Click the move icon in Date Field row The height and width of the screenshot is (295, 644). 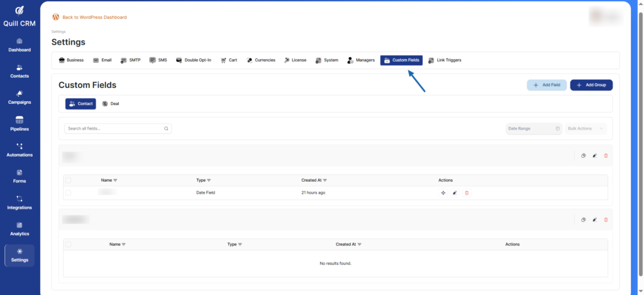443,192
